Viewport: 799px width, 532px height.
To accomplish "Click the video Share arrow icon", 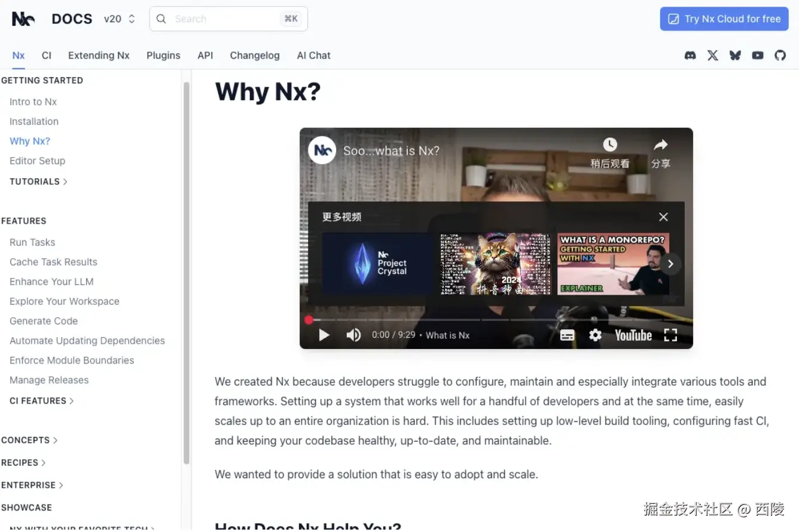I will point(661,145).
